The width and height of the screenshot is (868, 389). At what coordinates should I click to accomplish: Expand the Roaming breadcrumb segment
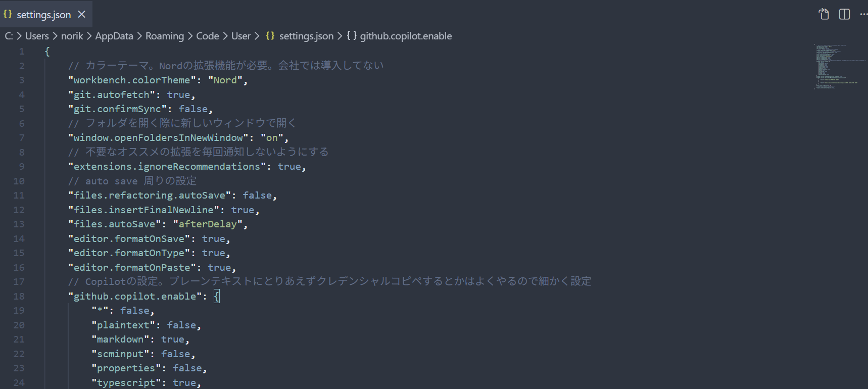165,36
